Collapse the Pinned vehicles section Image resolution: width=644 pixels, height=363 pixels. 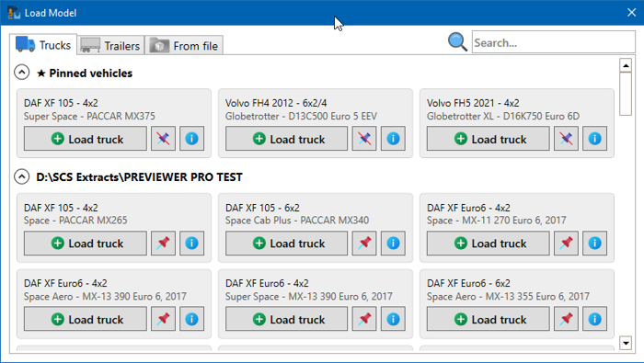click(22, 73)
